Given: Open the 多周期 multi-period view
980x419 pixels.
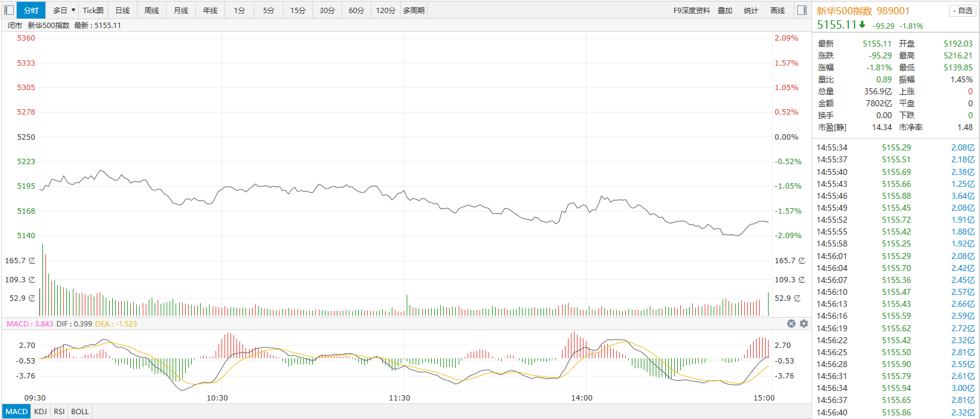Looking at the screenshot, I should [414, 10].
